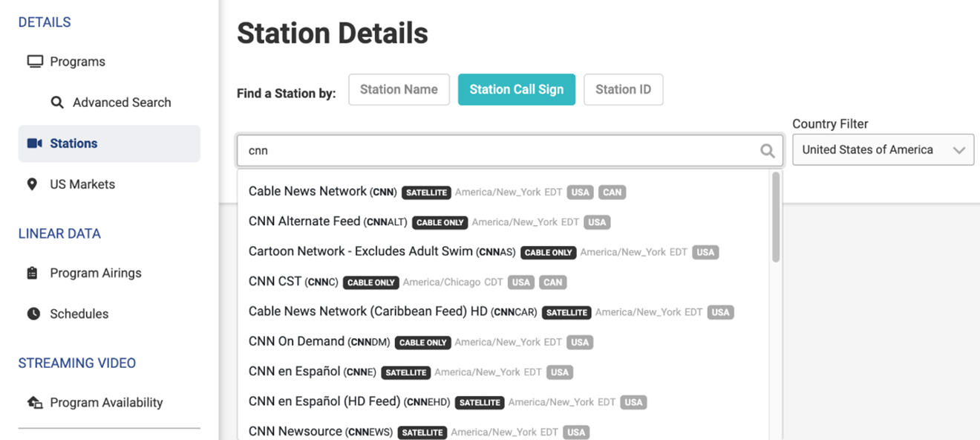Choose CNN en Español (CNNE) suggestion
Screen dimensions: 980x440
click(x=312, y=372)
